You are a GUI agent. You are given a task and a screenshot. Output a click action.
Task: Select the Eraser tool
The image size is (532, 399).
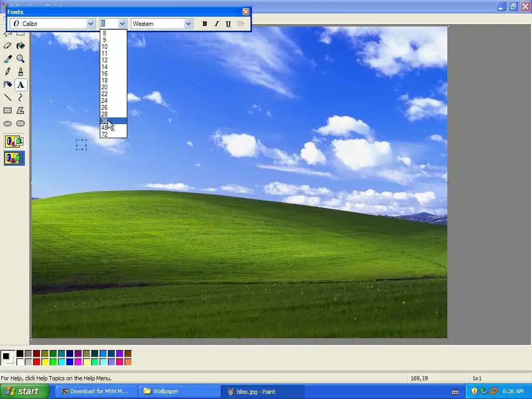tap(7, 46)
